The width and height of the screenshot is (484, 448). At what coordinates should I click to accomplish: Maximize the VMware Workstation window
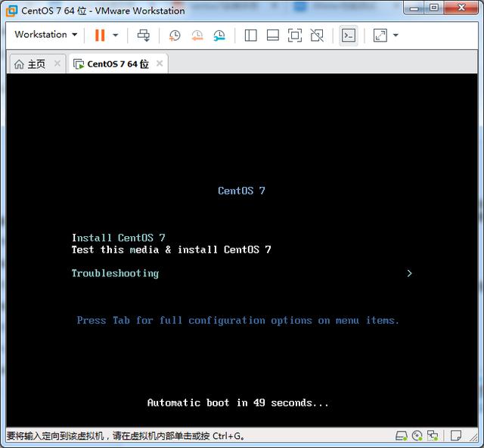434,8
